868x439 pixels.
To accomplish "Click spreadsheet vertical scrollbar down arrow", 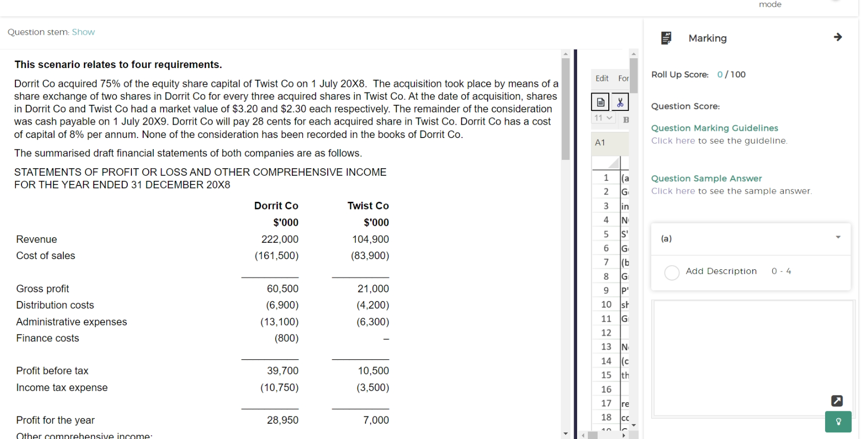I will [634, 425].
